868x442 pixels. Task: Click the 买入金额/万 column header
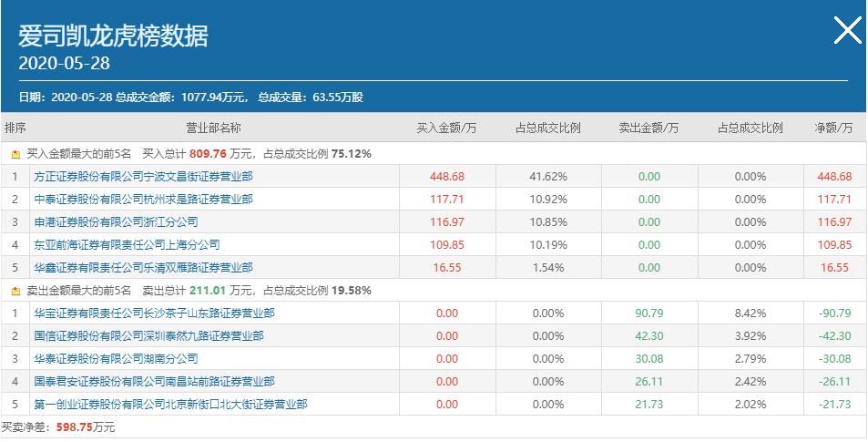point(446,128)
